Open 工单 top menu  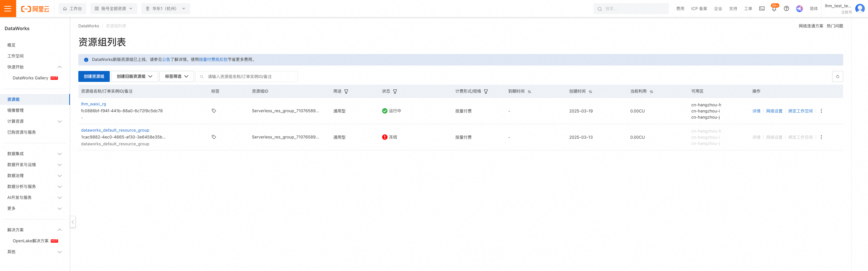tap(748, 9)
